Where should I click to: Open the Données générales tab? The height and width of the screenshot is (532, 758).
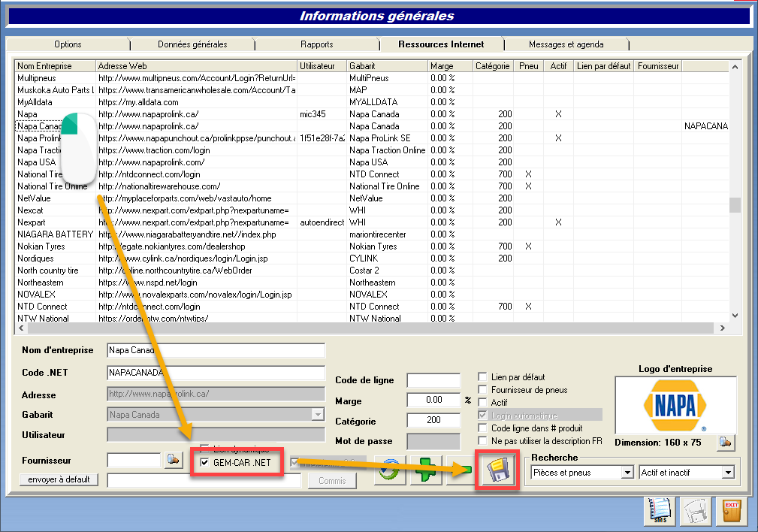click(192, 44)
